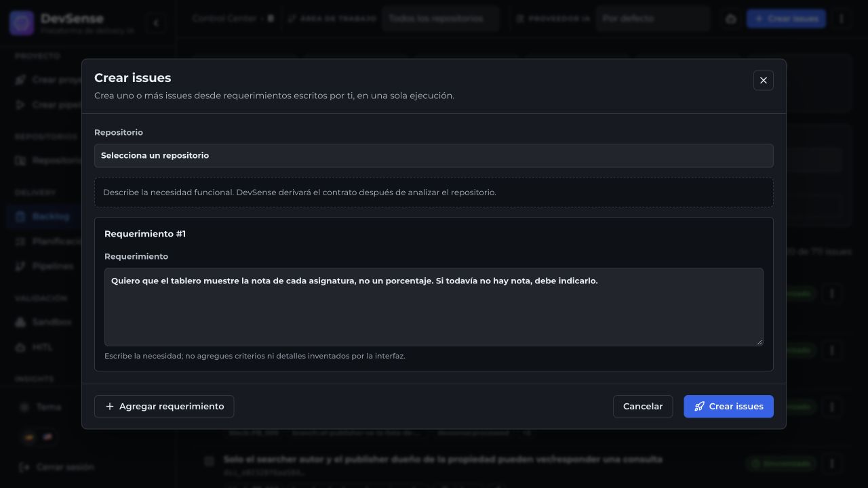Viewport: 868px width, 488px height.
Task: Open the Por defecto provider dropdown
Action: click(x=652, y=19)
